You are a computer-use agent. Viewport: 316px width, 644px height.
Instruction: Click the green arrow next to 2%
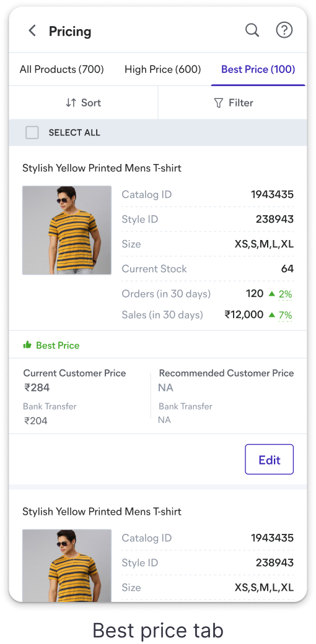tap(271, 294)
